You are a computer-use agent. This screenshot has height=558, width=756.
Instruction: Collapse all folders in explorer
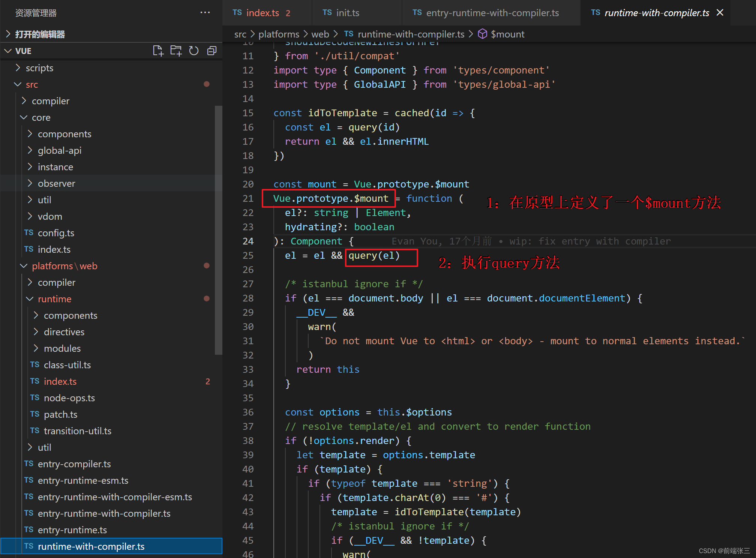[x=212, y=51]
